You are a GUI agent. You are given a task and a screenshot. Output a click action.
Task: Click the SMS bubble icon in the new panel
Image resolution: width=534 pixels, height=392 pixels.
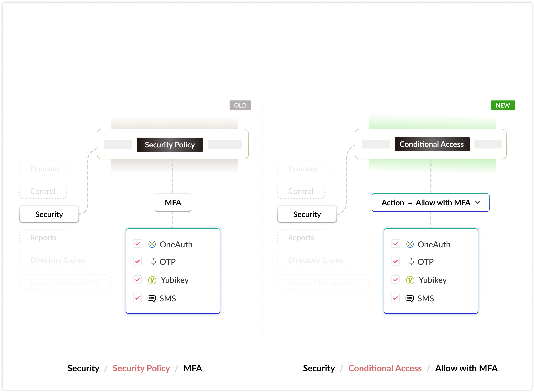click(410, 298)
